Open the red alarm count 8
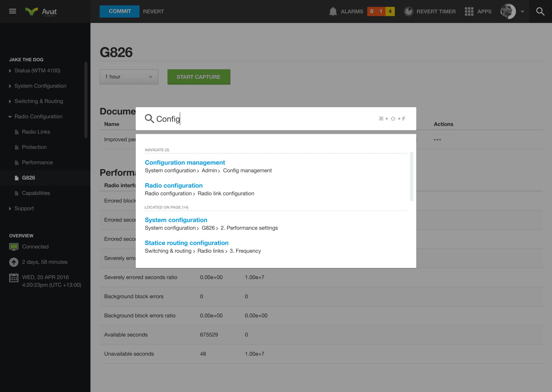 pos(372,11)
